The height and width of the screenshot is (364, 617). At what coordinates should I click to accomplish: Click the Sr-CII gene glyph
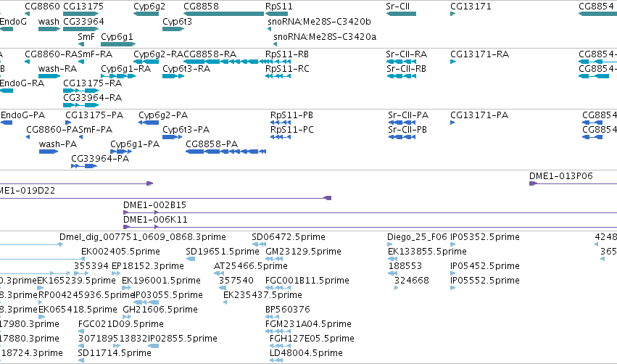[401, 14]
